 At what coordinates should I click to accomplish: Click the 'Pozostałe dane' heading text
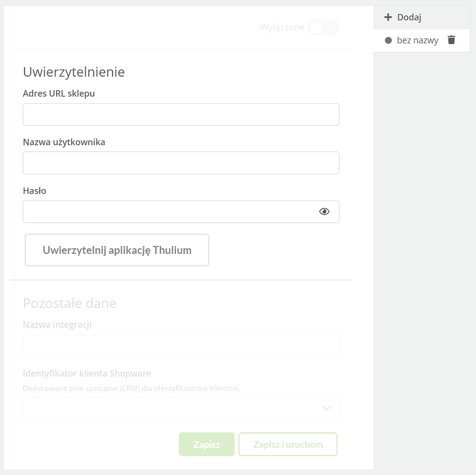[70, 303]
